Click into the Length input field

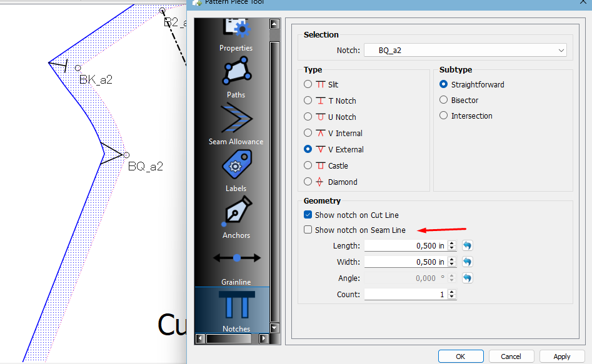405,246
